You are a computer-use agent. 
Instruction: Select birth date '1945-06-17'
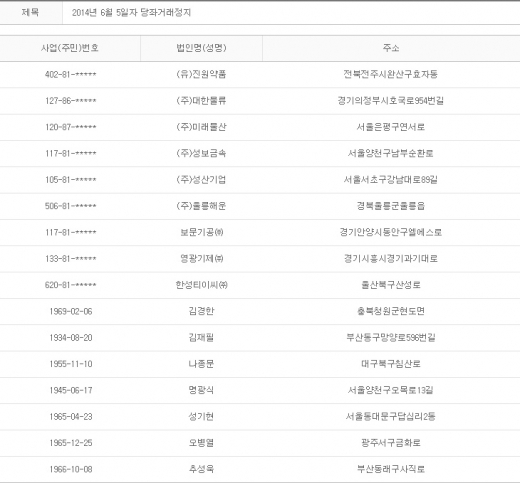pos(71,390)
